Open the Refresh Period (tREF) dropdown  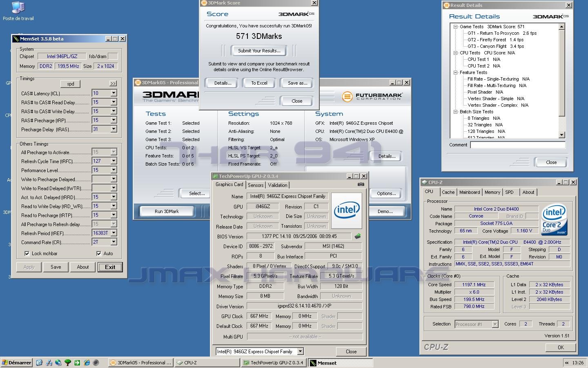point(114,233)
